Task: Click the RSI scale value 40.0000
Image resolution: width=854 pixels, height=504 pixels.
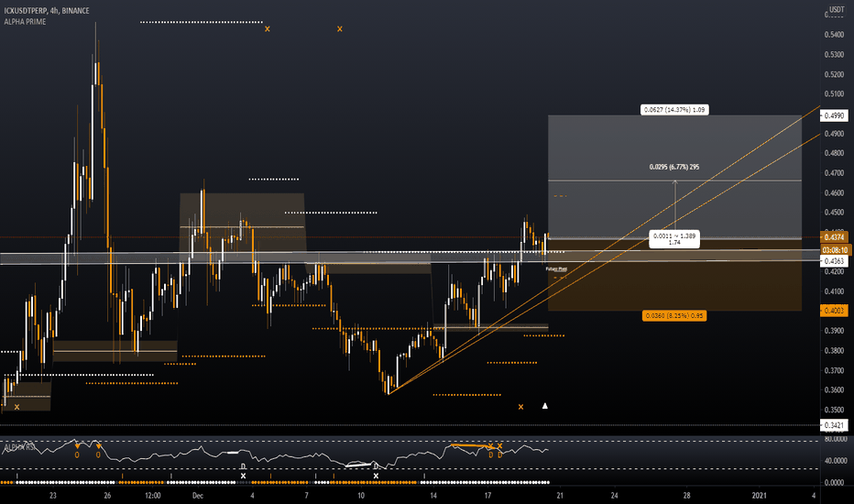Action: pos(836,460)
